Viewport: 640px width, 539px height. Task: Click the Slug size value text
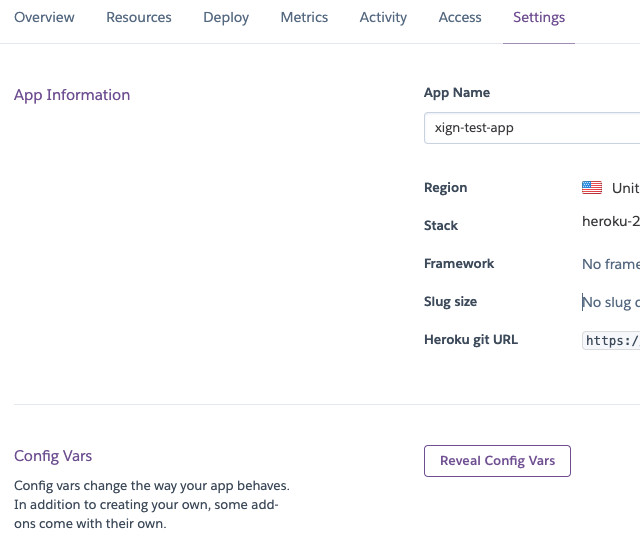612,302
